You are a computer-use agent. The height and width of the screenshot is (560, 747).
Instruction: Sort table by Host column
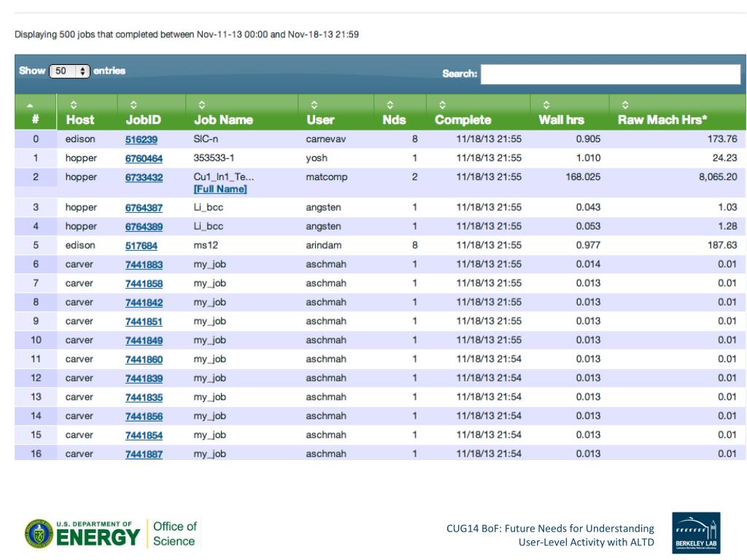tap(87, 112)
